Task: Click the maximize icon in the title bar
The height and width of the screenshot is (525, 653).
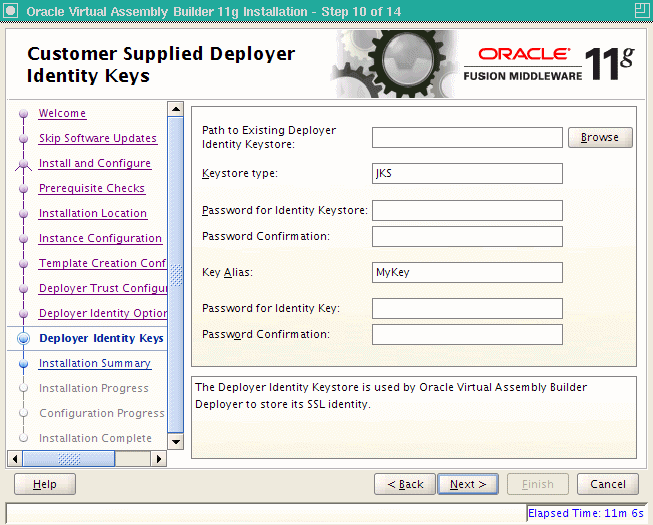Action: [642, 10]
